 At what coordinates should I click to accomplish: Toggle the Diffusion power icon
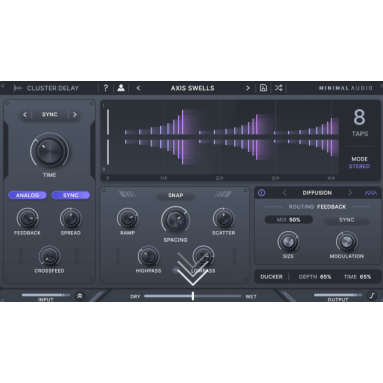pos(262,193)
